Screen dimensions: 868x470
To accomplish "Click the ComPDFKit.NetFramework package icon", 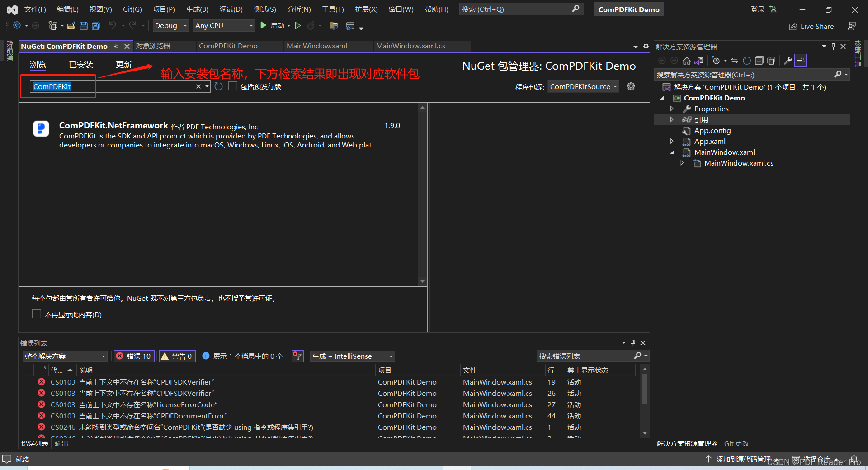I will [x=41, y=129].
